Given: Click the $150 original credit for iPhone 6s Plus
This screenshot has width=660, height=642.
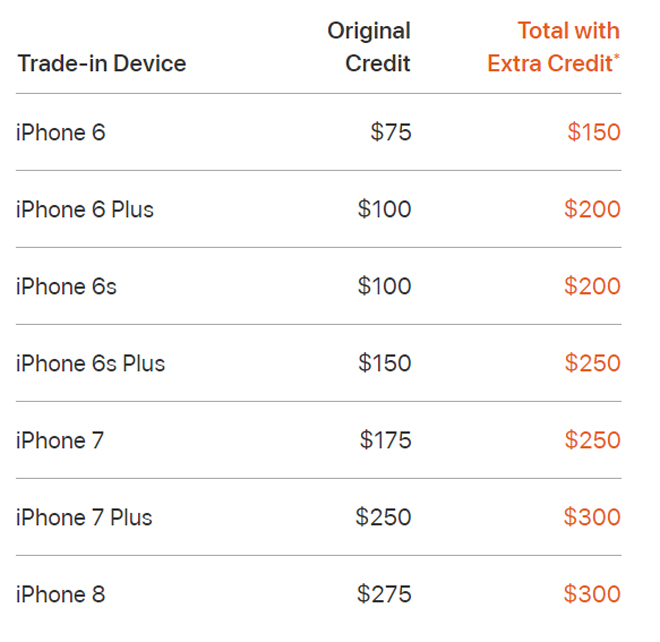Looking at the screenshot, I should [x=385, y=363].
